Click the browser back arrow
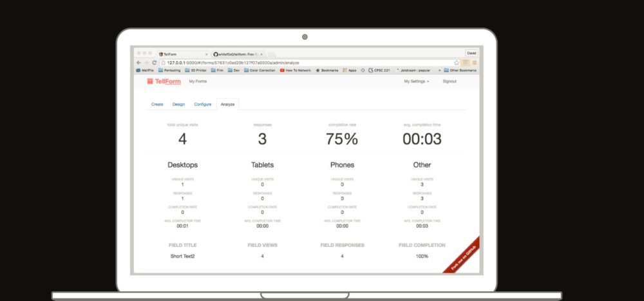The width and height of the screenshot is (644, 301). click(138, 63)
